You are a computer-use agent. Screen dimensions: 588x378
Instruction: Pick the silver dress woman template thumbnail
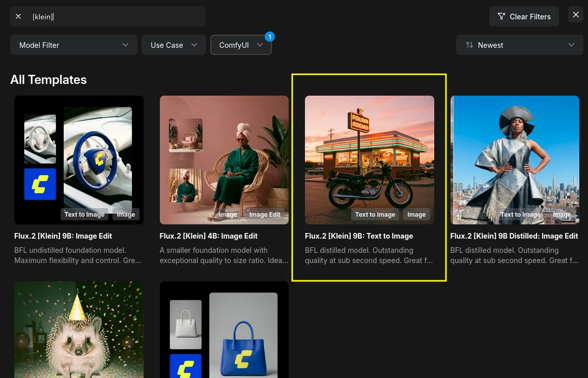(x=515, y=160)
